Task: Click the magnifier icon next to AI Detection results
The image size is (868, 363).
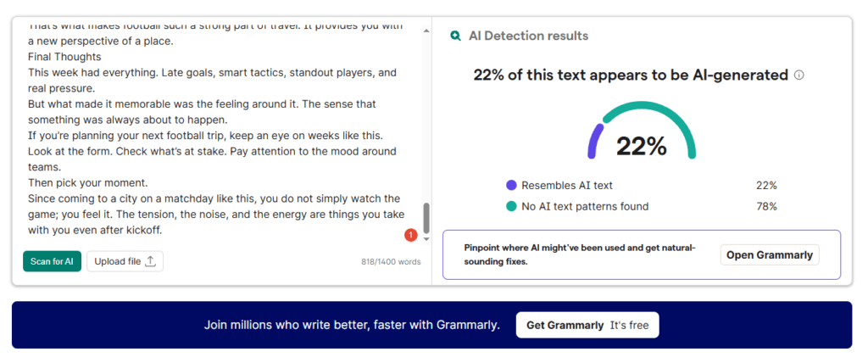Action: (x=456, y=36)
